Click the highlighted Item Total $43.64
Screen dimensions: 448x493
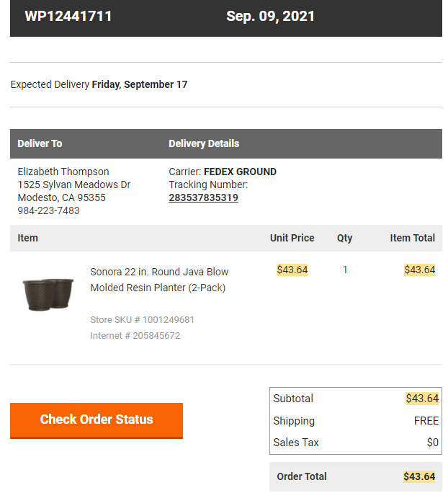coord(419,270)
